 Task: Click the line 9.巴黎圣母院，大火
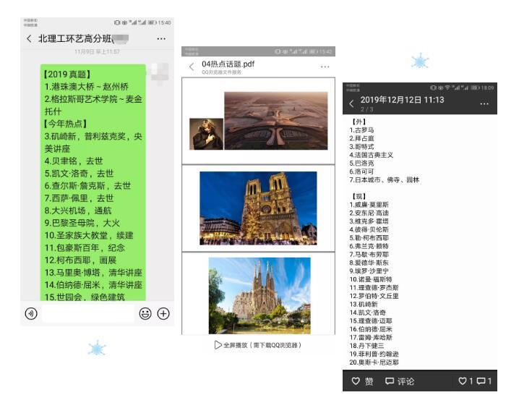[x=82, y=223]
